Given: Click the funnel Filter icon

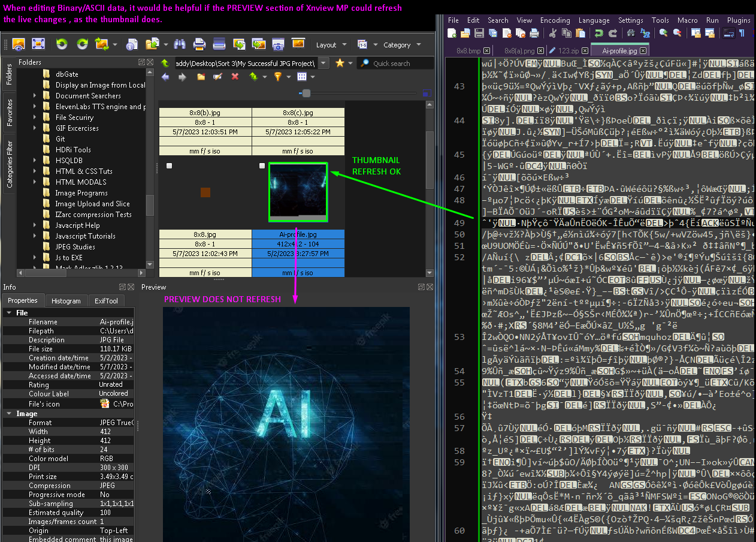Looking at the screenshot, I should click(277, 77).
